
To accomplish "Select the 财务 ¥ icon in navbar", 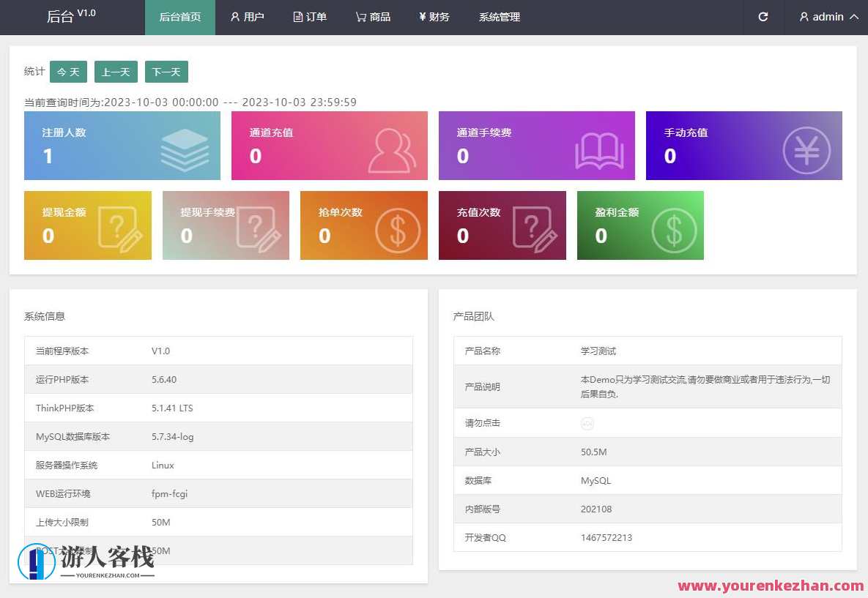I will click(422, 17).
